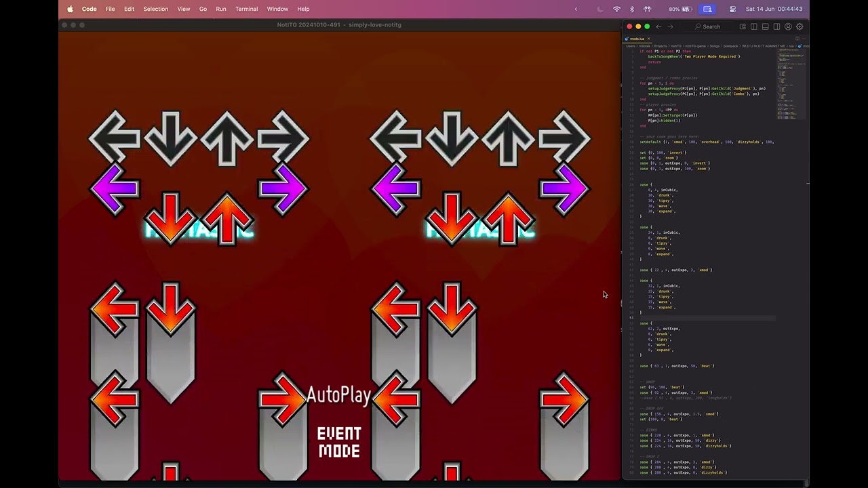This screenshot has height=488, width=868.
Task: Open the Edit menu
Action: click(129, 9)
